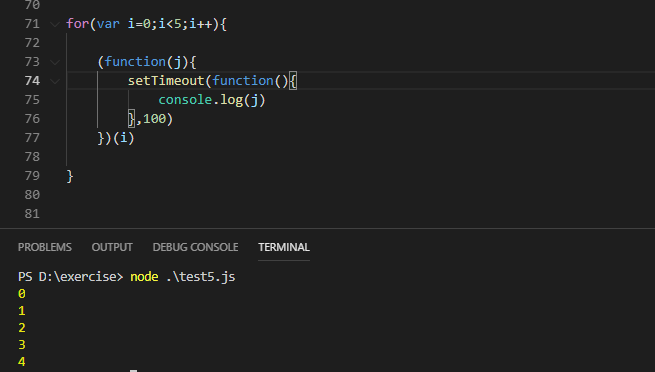Click '})(i)' invocation on line 77
655x372 pixels.
[116, 138]
